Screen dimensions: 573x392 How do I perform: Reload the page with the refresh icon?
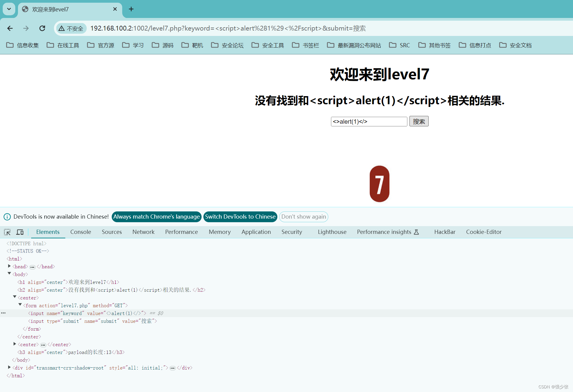click(42, 28)
